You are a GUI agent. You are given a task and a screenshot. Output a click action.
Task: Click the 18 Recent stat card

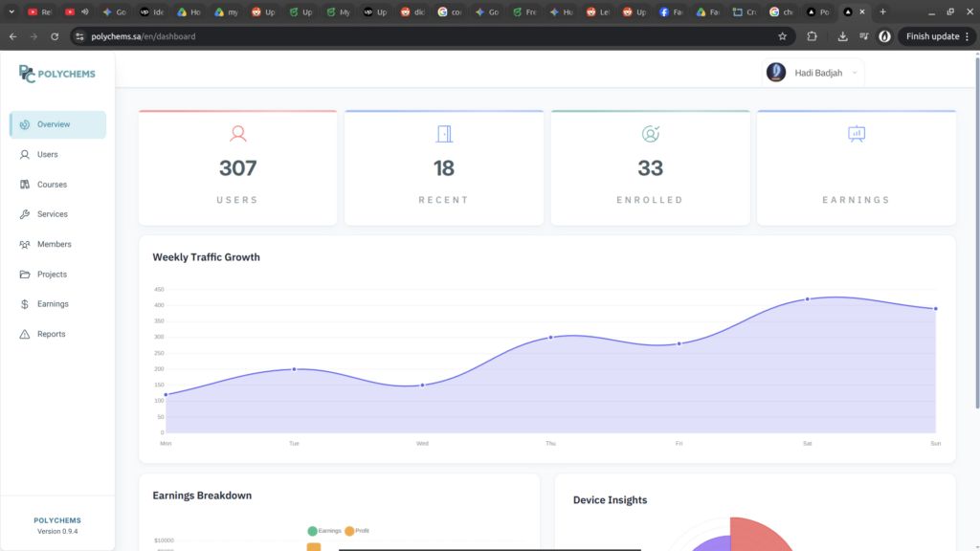(444, 167)
